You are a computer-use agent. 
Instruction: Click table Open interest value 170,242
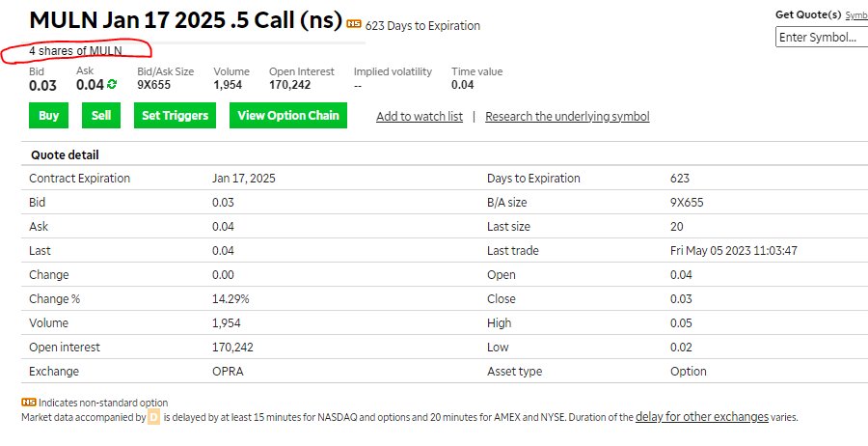[x=232, y=348]
